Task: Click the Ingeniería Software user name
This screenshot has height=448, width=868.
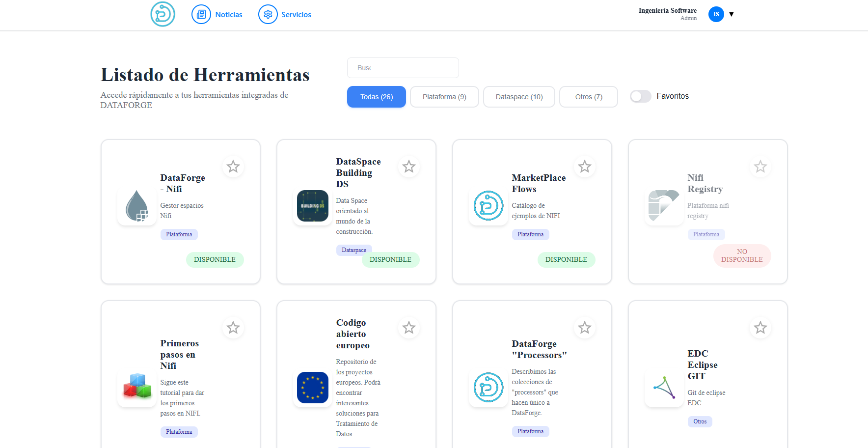Action: 667,10
